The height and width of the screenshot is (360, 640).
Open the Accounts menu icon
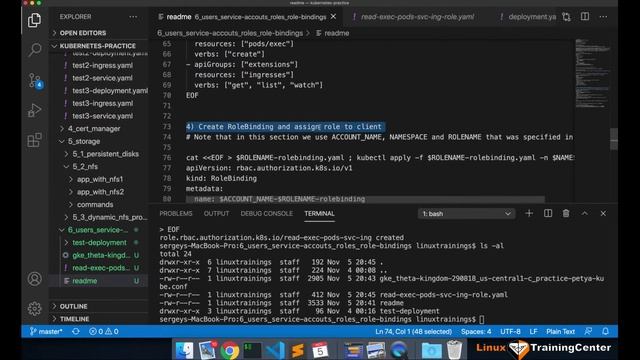[34, 279]
